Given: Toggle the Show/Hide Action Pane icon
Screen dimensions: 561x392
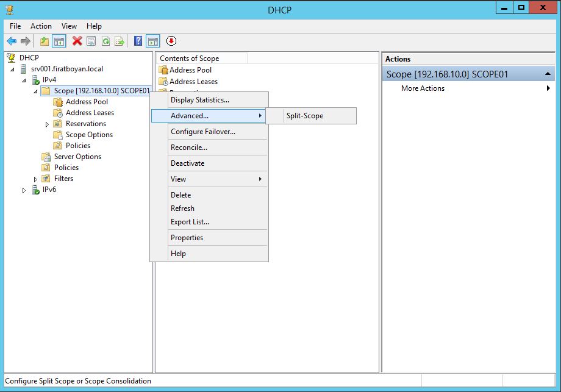Looking at the screenshot, I should (153, 41).
